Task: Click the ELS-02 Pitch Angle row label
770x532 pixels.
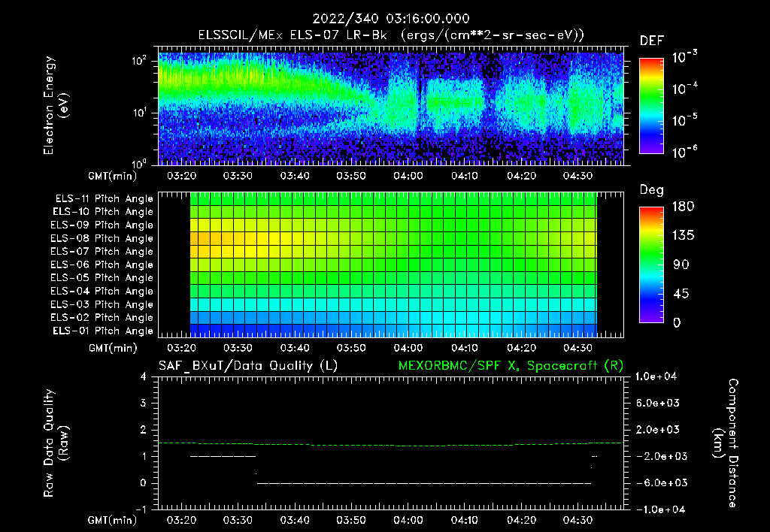Action: point(102,318)
